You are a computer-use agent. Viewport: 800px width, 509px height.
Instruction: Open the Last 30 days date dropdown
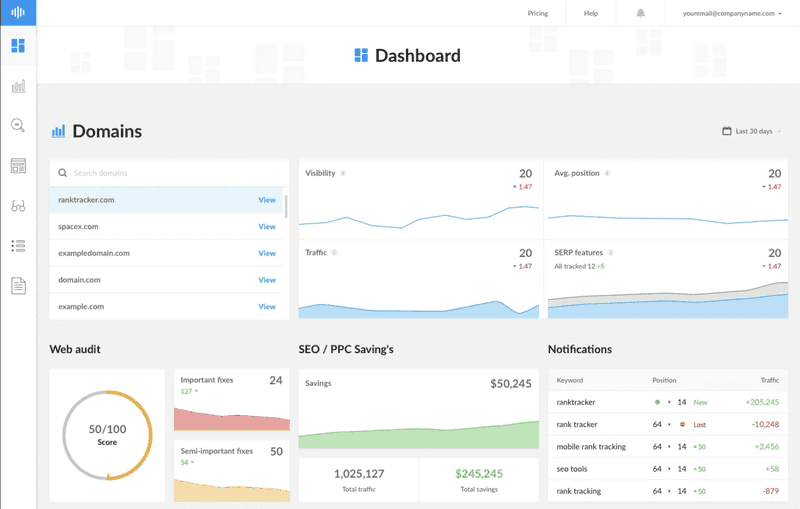(x=752, y=131)
